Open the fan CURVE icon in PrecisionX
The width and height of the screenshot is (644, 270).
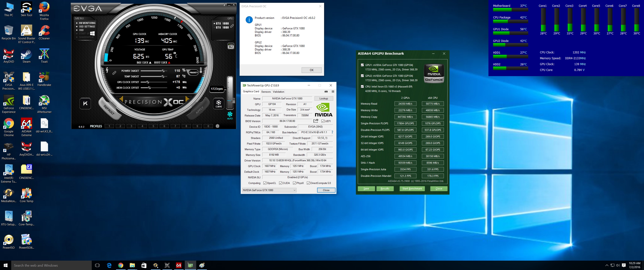click(x=219, y=103)
